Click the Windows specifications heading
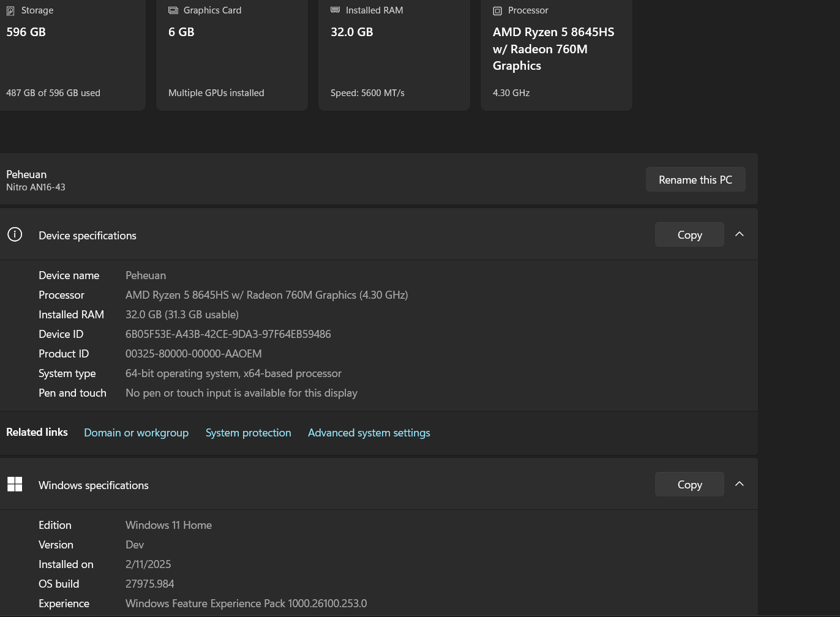Screen dimensions: 840x617 pos(94,485)
